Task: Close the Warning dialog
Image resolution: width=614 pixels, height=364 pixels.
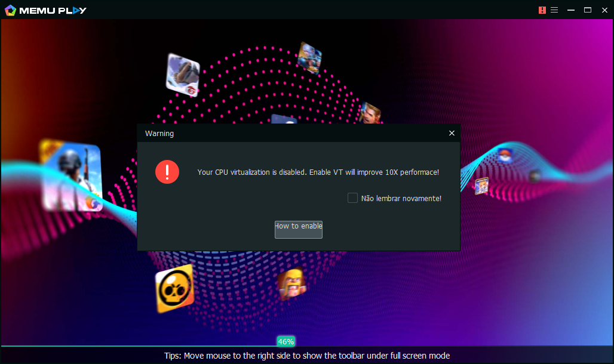Action: (452, 133)
